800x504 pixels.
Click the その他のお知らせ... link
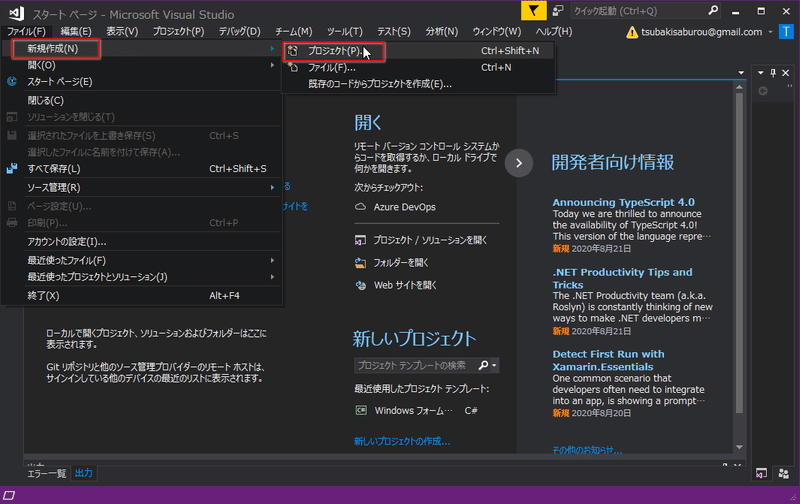click(x=587, y=450)
